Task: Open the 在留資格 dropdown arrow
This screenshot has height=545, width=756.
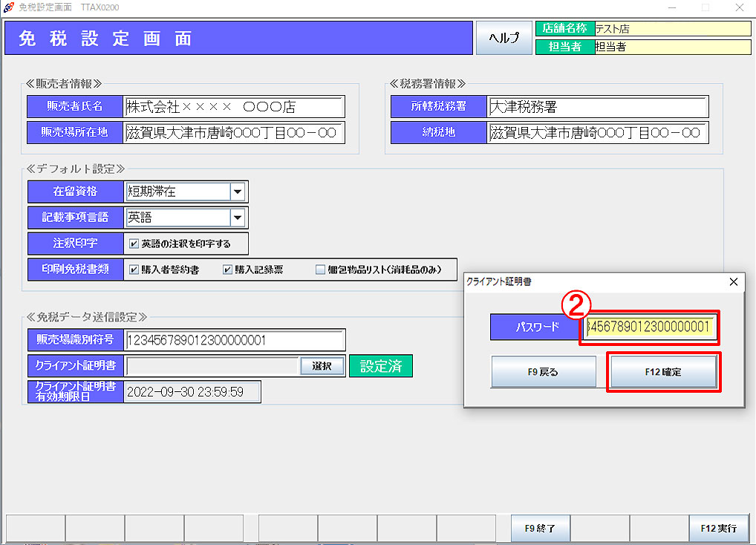Action: 238,192
